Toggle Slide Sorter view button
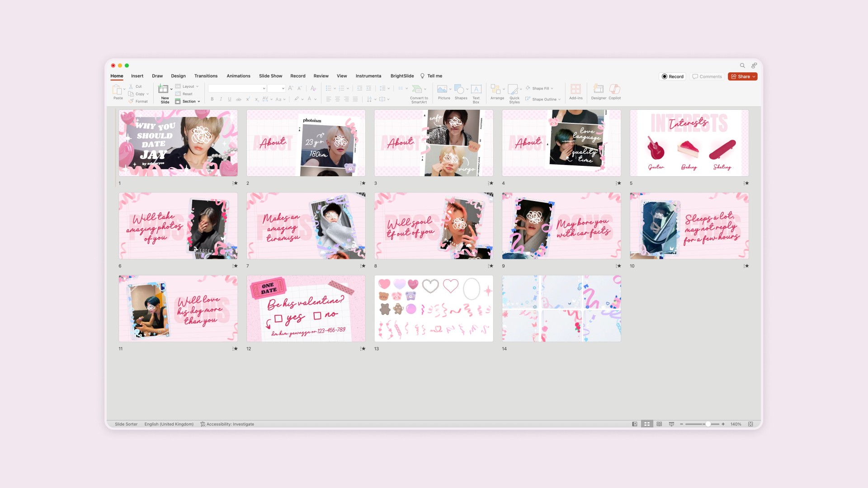The height and width of the screenshot is (488, 868). click(x=647, y=424)
